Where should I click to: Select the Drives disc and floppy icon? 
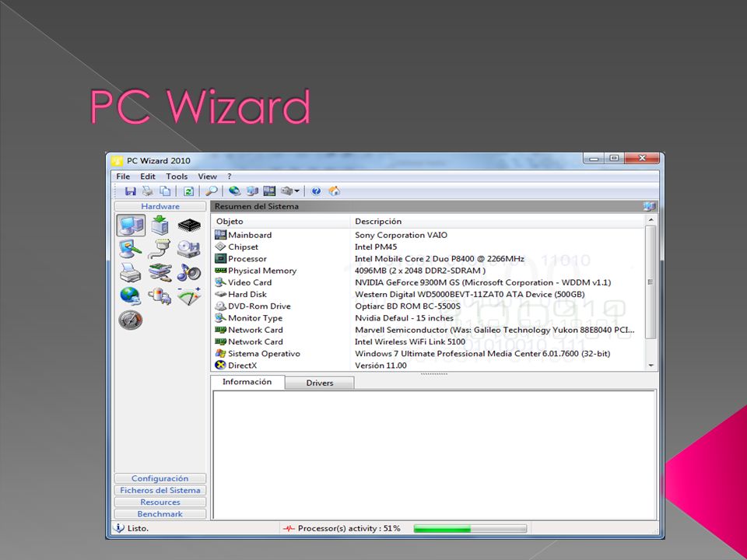(189, 249)
